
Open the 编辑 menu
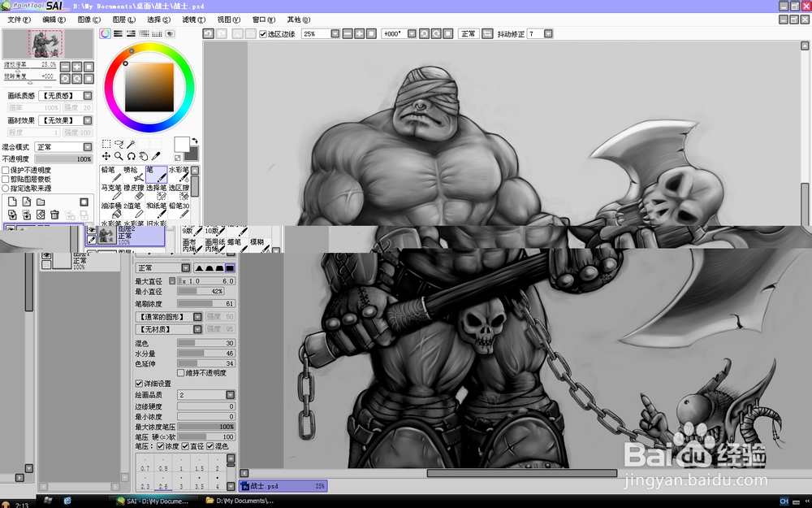point(54,20)
